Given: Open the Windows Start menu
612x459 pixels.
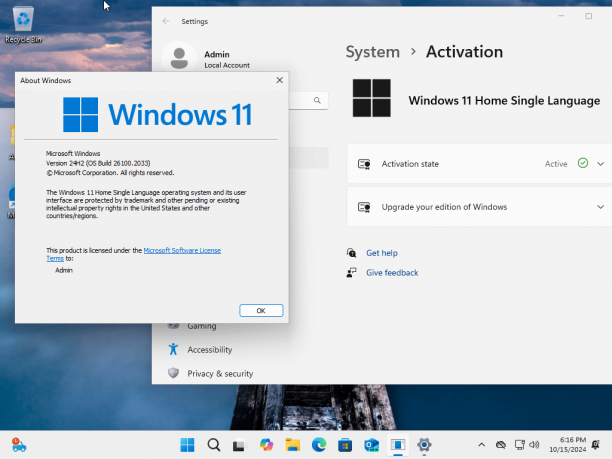Looking at the screenshot, I should (187, 445).
